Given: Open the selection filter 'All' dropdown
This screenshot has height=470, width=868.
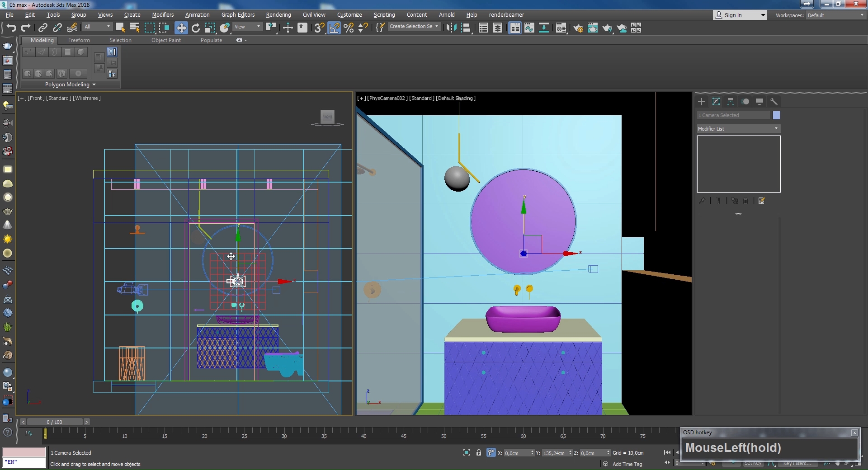Looking at the screenshot, I should [97, 27].
